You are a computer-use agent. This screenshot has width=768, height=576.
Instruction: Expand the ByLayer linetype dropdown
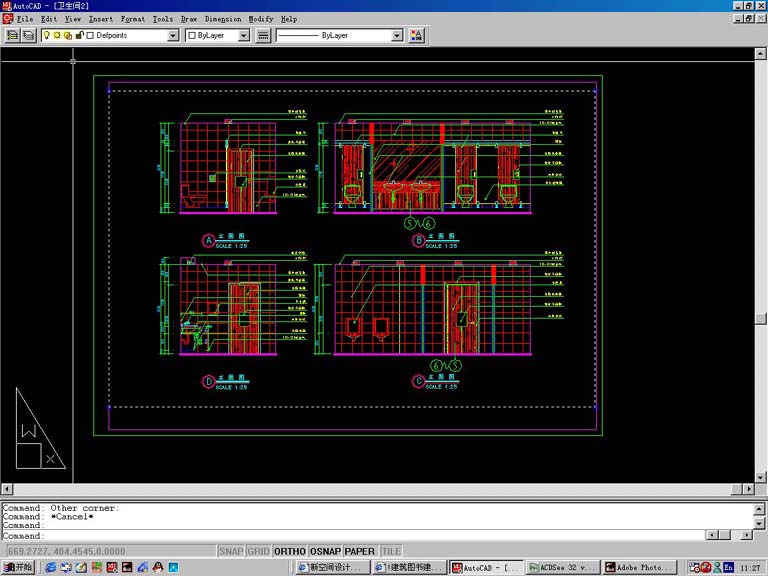[396, 35]
